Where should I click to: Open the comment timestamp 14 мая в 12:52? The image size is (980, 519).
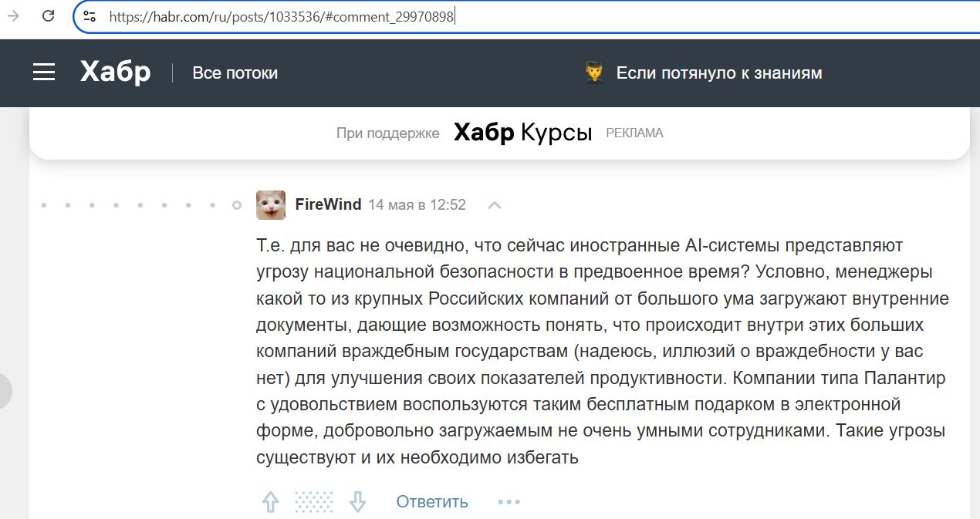[417, 204]
